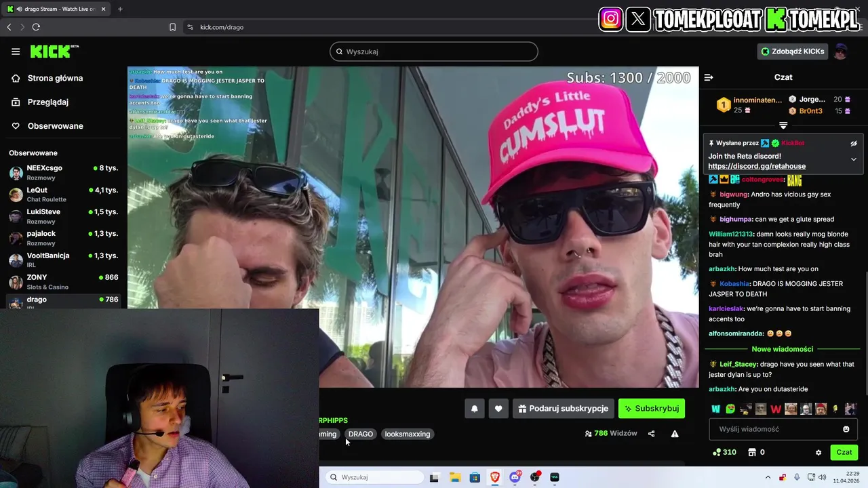Screen dimensions: 868x488
Task: Open VooltBanicja channel in followed list
Action: [64, 260]
